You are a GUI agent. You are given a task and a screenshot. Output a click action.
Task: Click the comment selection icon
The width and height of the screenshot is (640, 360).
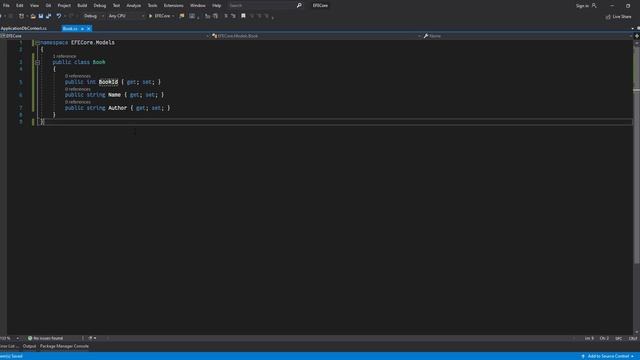pyautogui.click(x=226, y=16)
